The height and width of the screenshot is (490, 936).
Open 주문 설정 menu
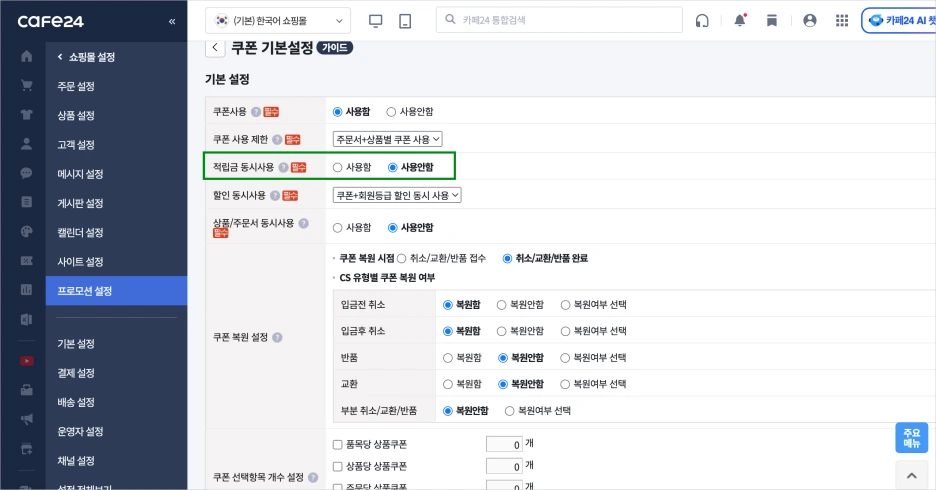[x=76, y=86]
